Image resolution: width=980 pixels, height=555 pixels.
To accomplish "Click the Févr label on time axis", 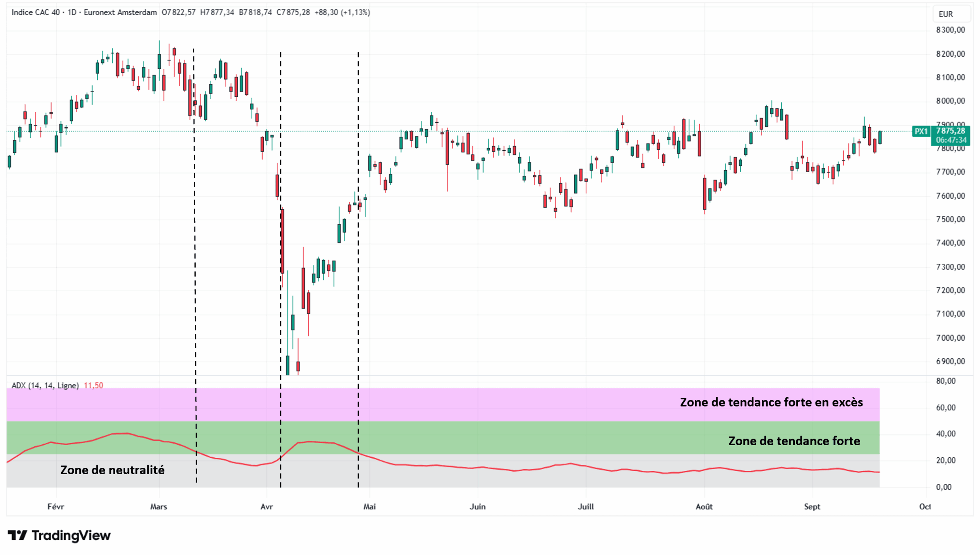I will [x=56, y=506].
